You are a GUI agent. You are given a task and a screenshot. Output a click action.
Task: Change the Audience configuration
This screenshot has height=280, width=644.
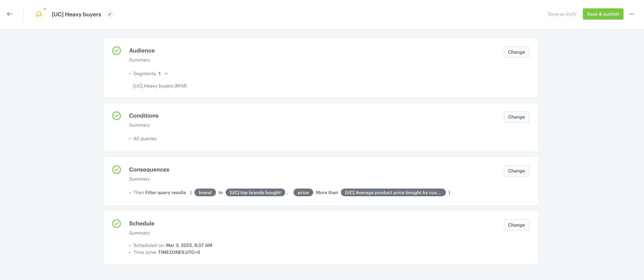click(516, 52)
